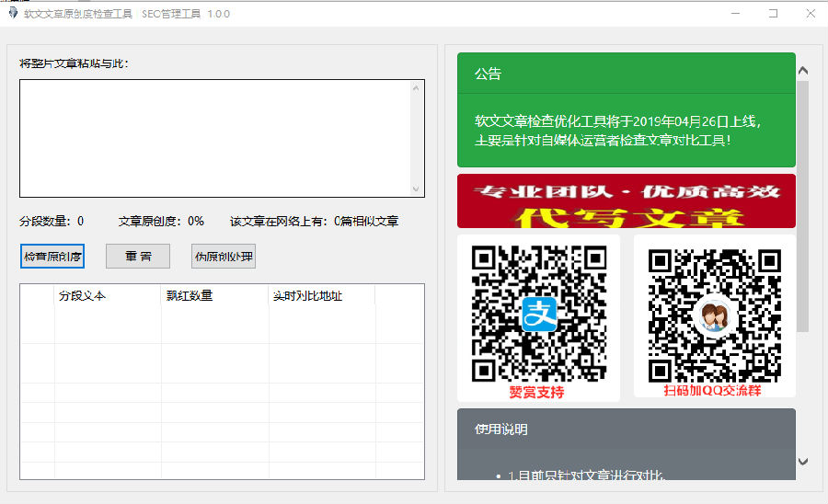Click the up arrow of article textbox scrollbar
Viewport: 828px width, 504px height.
click(x=416, y=88)
